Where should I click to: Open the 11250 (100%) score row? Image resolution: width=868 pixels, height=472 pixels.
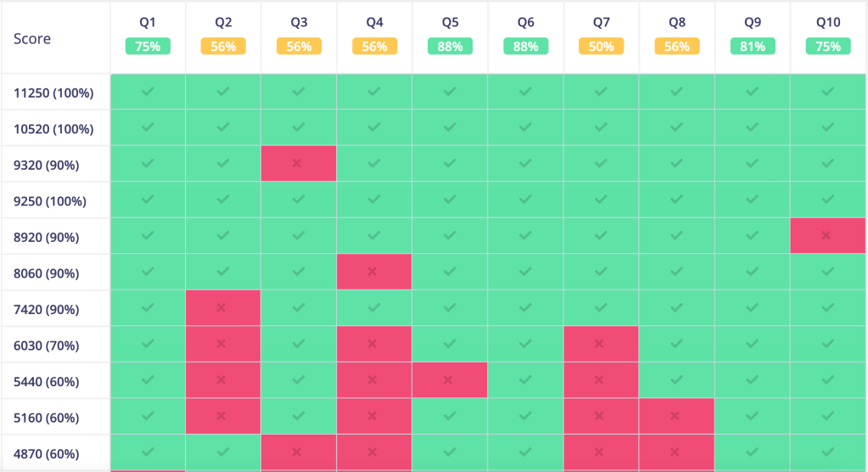[x=53, y=93]
